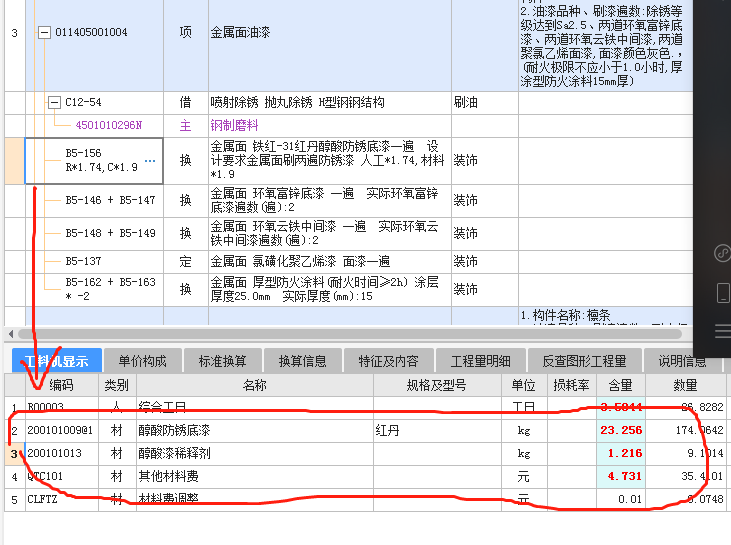The width and height of the screenshot is (731, 545).
Task: Click the 定 type cell of B5-137
Action: (186, 262)
